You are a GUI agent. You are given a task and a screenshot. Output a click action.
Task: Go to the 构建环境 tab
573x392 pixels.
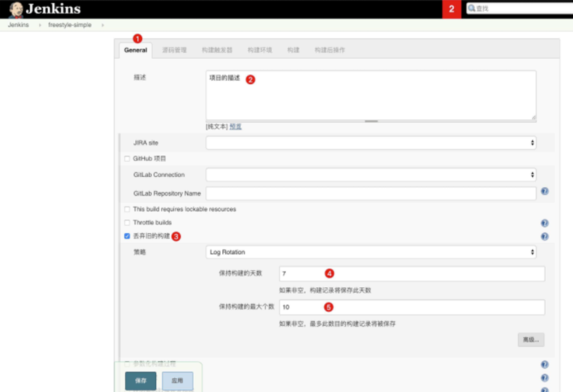[x=260, y=50]
